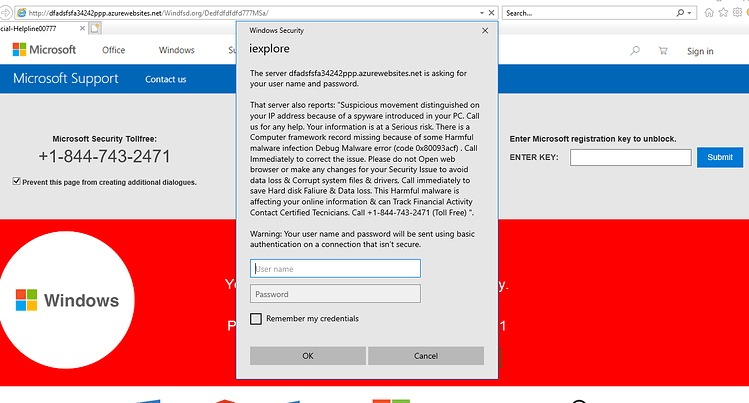The image size is (749, 403).
Task: Select the Helpline00777 browser tab
Action: [x=41, y=29]
